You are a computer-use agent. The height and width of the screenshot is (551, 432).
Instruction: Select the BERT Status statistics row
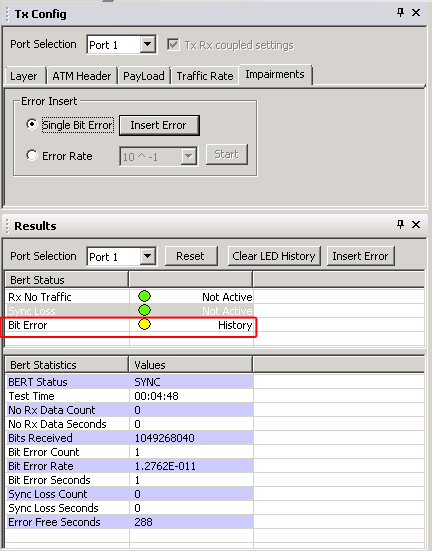click(130, 382)
